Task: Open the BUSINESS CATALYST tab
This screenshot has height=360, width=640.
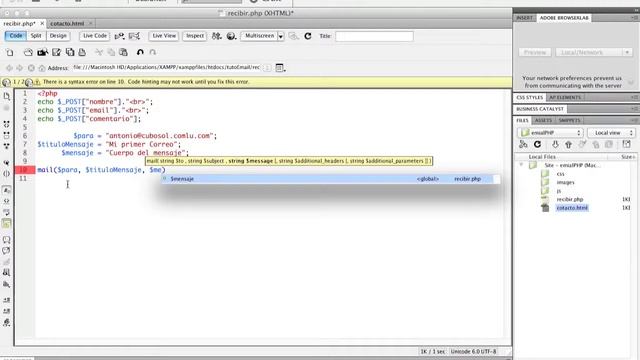Action: (x=540, y=109)
